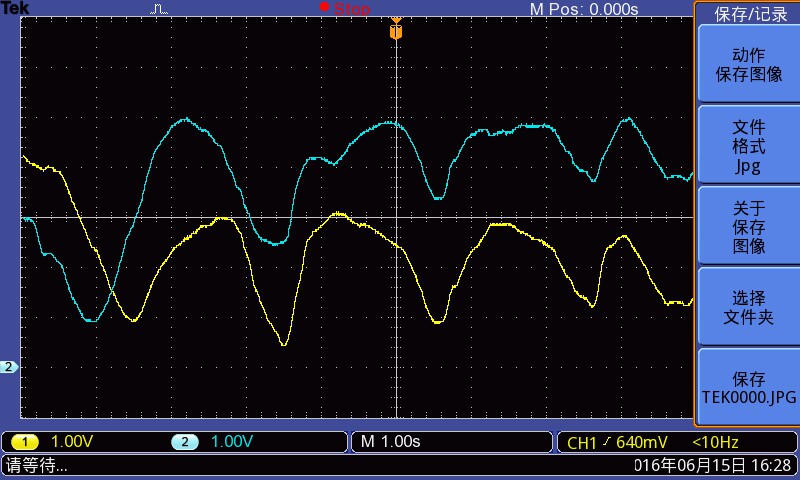Click the Tek logo
The image size is (800, 480).
15,8
